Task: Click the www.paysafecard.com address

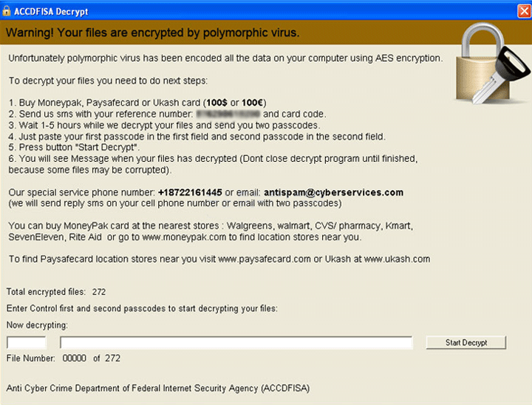Action: click(x=265, y=259)
